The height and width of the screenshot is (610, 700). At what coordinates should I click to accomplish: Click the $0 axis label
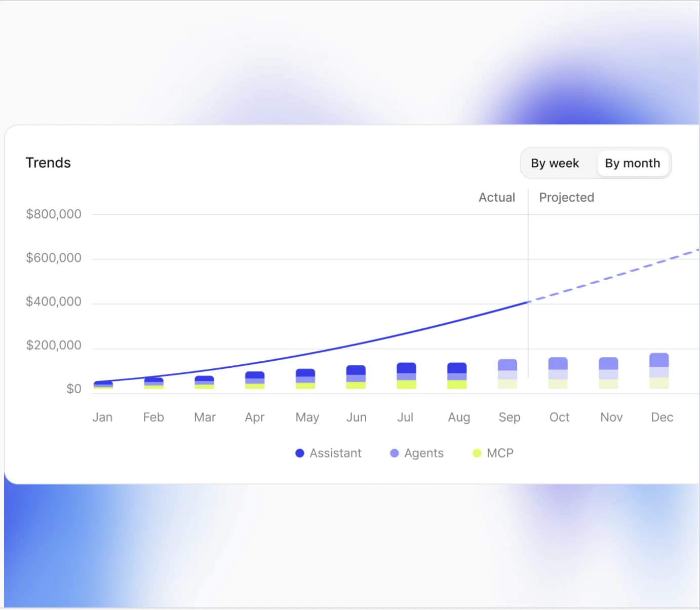[x=74, y=389]
